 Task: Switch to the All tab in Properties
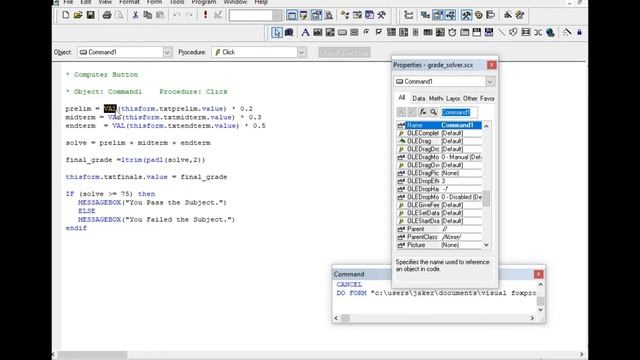[402, 98]
